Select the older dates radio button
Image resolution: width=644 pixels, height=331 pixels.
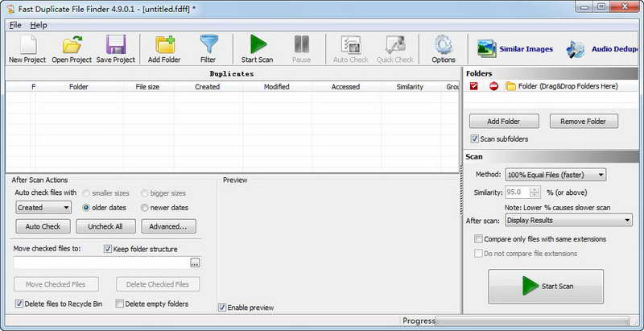(x=86, y=208)
